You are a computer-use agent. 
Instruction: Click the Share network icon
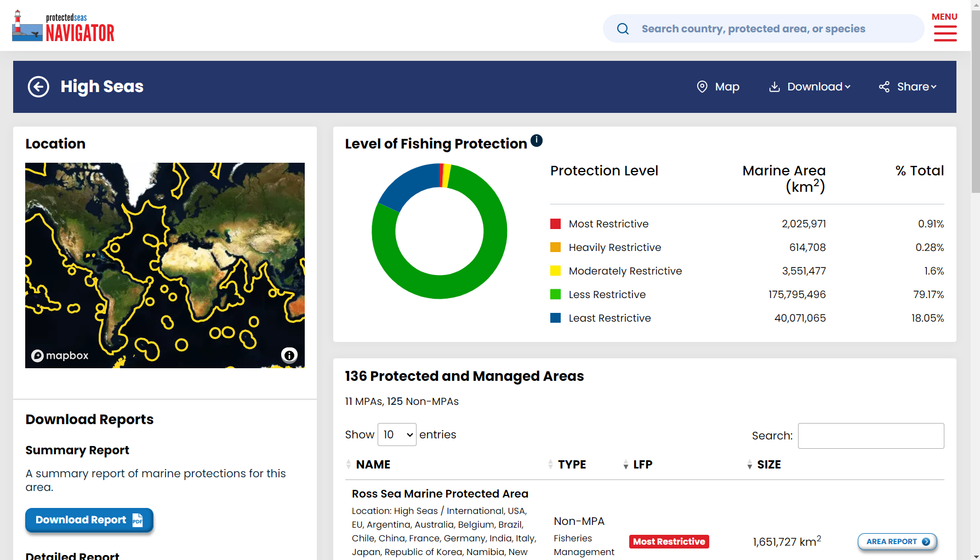click(884, 87)
